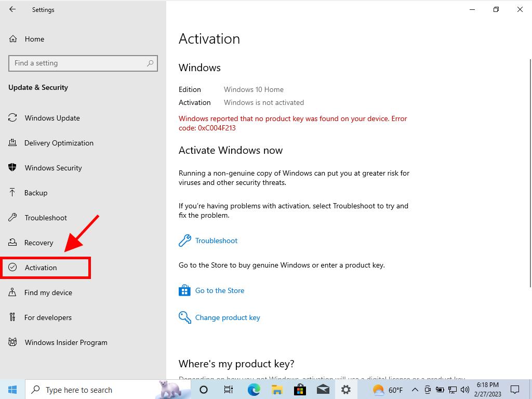Show hidden system tray icons

415,390
